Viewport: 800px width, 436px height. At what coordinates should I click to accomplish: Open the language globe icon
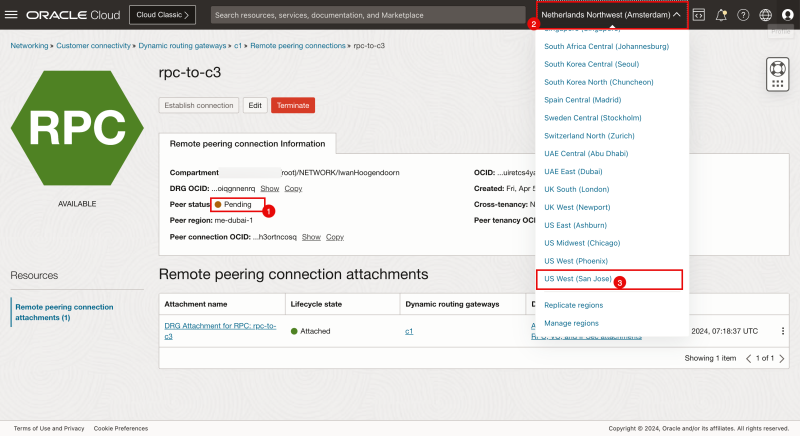(x=765, y=15)
